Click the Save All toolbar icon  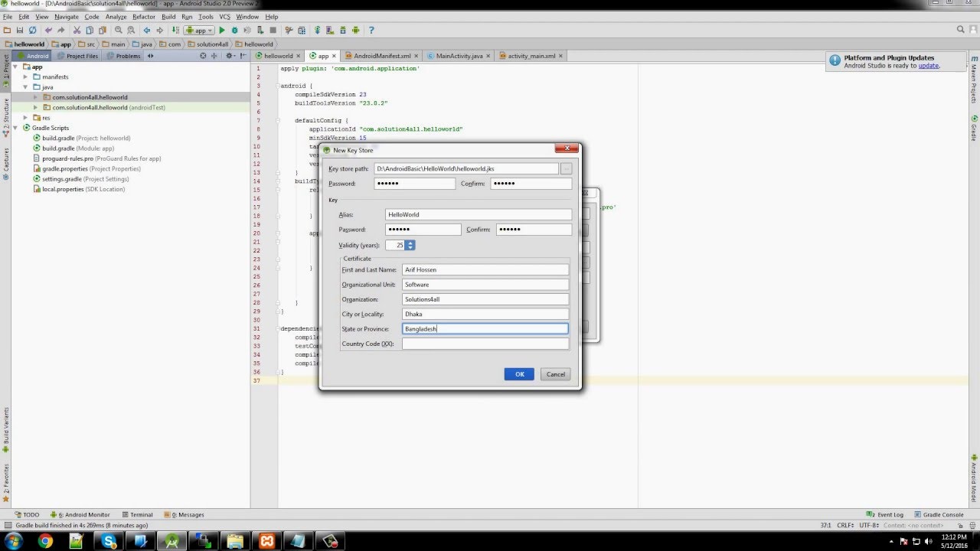tap(19, 30)
